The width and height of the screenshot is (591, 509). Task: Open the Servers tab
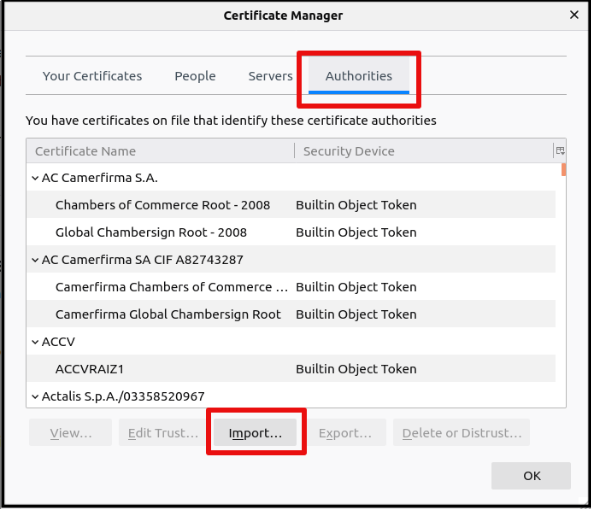click(270, 76)
